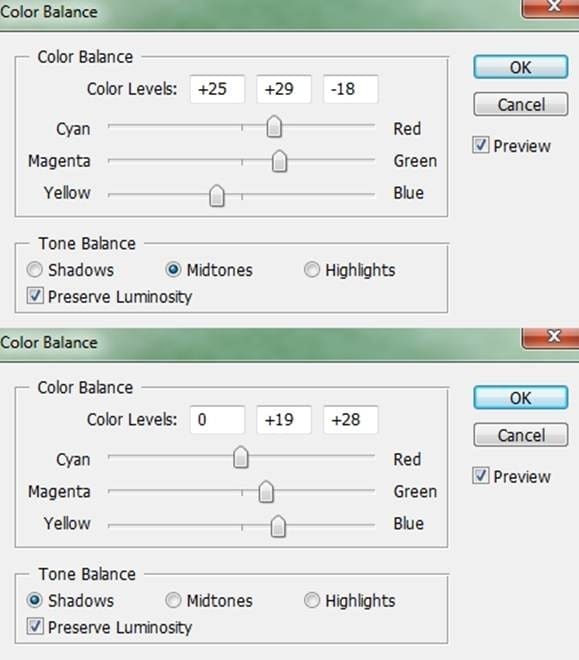
Task: Click the Yellow-Blue slider handle in upper dialog
Action: click(x=217, y=196)
